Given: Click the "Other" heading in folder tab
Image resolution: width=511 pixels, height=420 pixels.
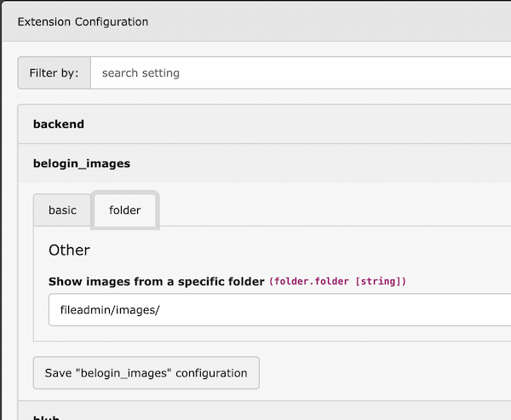Looking at the screenshot, I should click(69, 250).
